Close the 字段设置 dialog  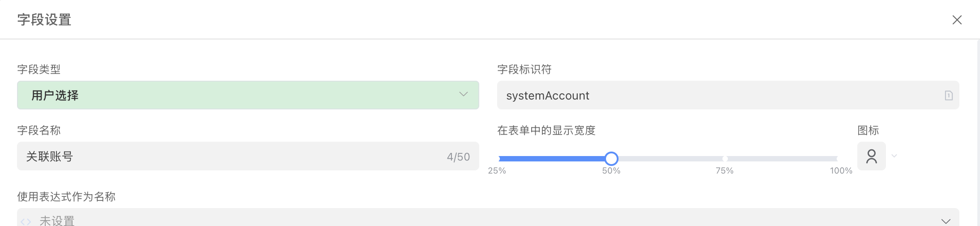point(957,20)
